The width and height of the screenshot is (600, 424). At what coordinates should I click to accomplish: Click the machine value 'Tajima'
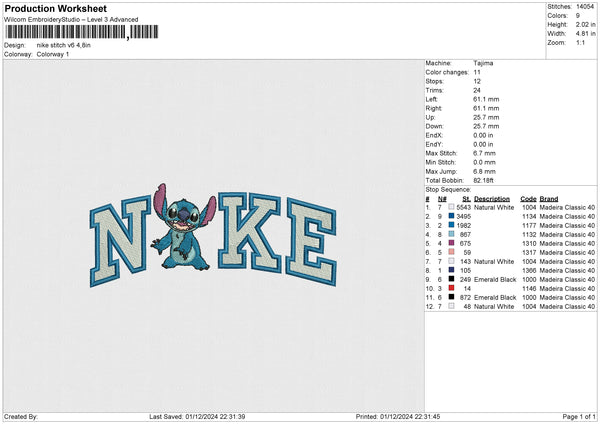tap(483, 63)
